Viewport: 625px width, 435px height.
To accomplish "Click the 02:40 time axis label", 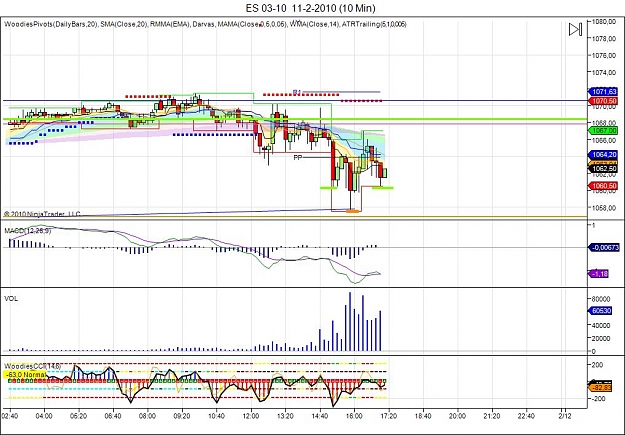I will pos(10,416).
